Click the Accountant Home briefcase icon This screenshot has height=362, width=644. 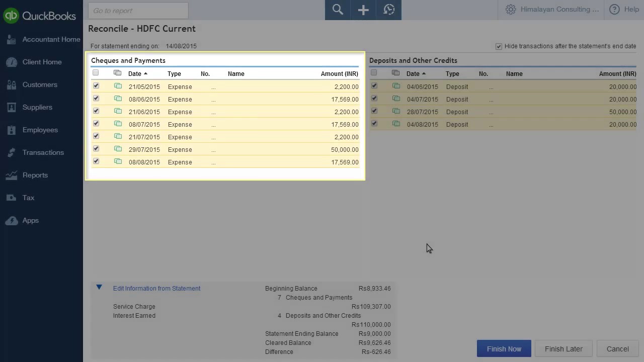(12, 40)
